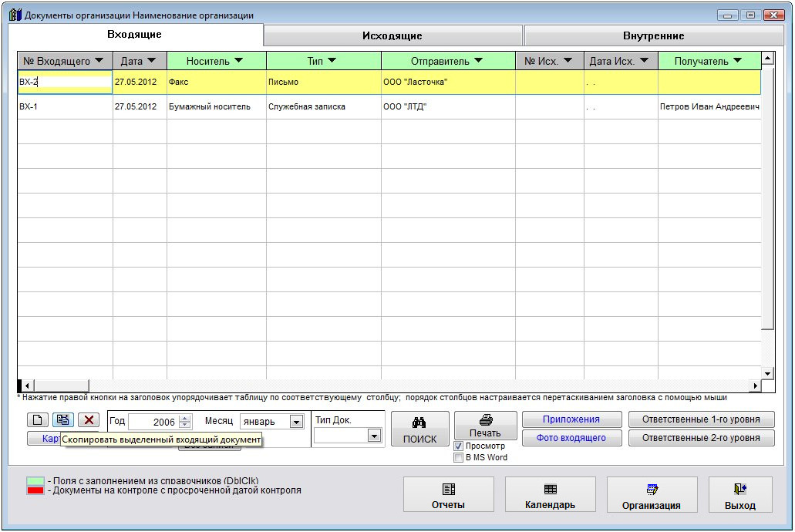This screenshot has width=795, height=532.
Task: Open the Месяц январь dropdown
Action: pyautogui.click(x=296, y=422)
